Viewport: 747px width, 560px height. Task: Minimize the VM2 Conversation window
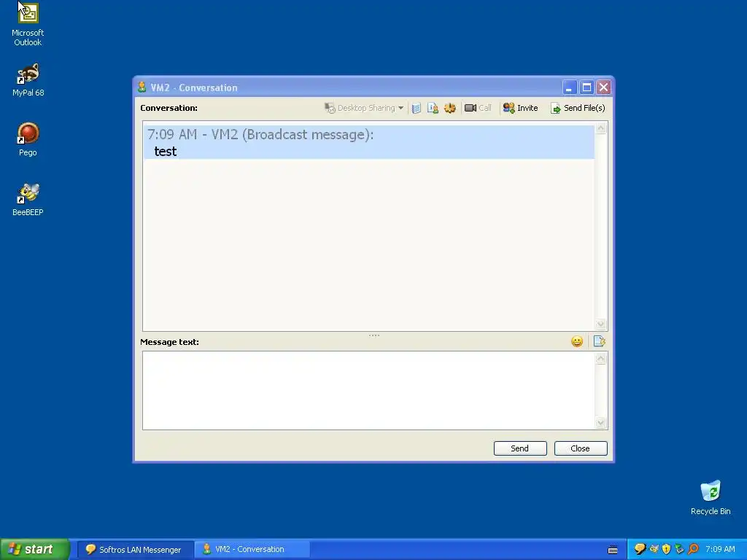[569, 87]
